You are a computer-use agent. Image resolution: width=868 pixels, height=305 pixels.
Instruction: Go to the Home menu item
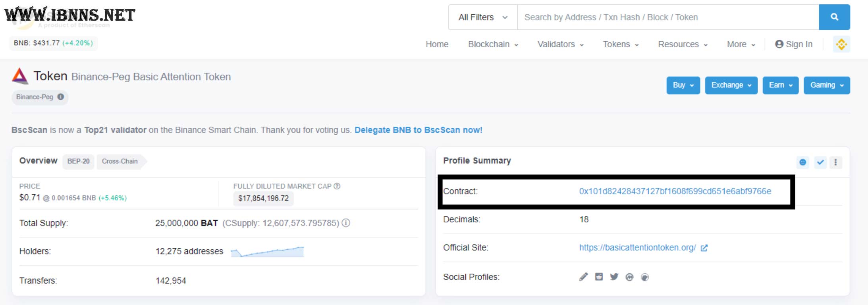pos(437,44)
